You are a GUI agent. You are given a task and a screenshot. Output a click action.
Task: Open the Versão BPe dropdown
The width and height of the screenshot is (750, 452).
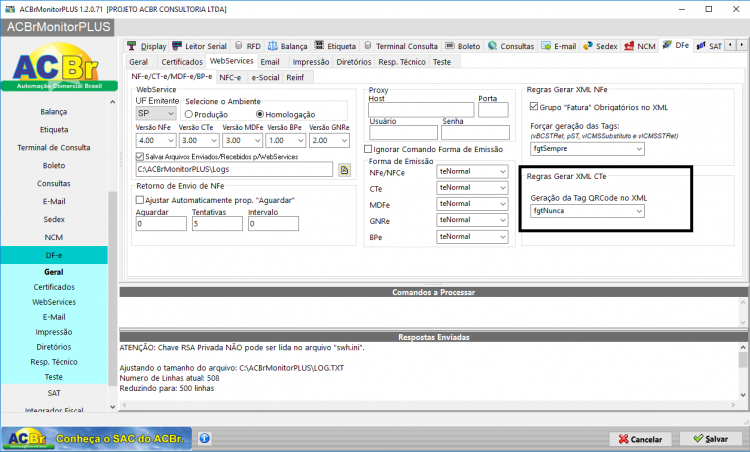[x=286, y=141]
